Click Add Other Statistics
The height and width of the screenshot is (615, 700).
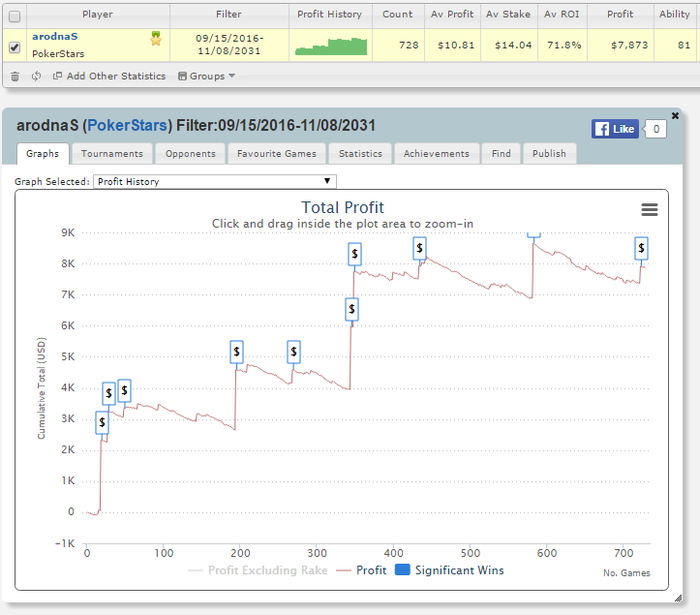coord(109,76)
